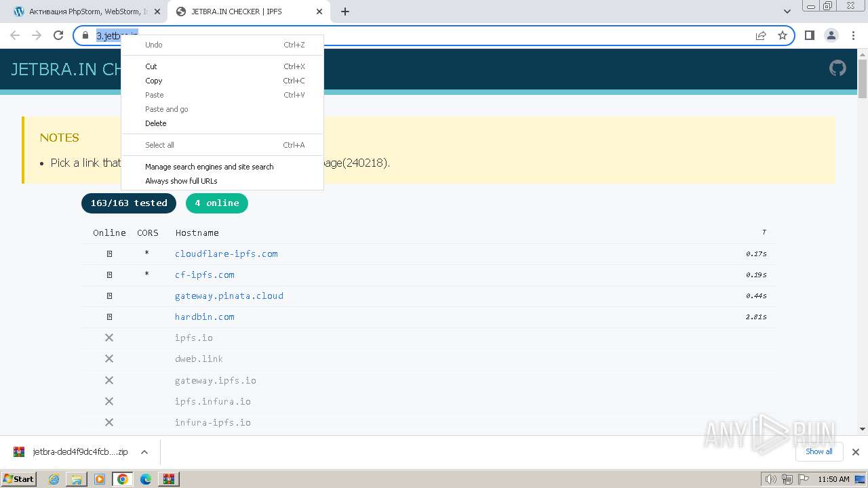Expand options for the downloaded jetbra zip
The image size is (868, 488).
(x=144, y=452)
